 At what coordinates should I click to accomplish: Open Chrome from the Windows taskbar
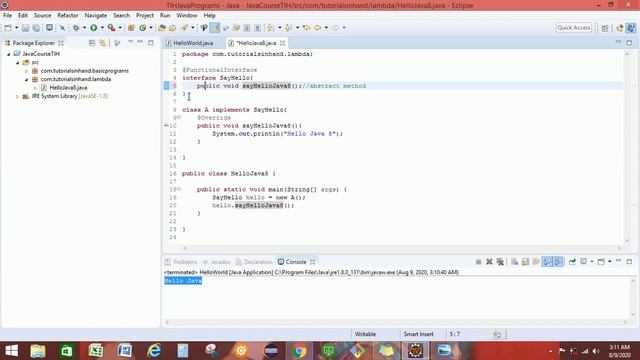[299, 351]
